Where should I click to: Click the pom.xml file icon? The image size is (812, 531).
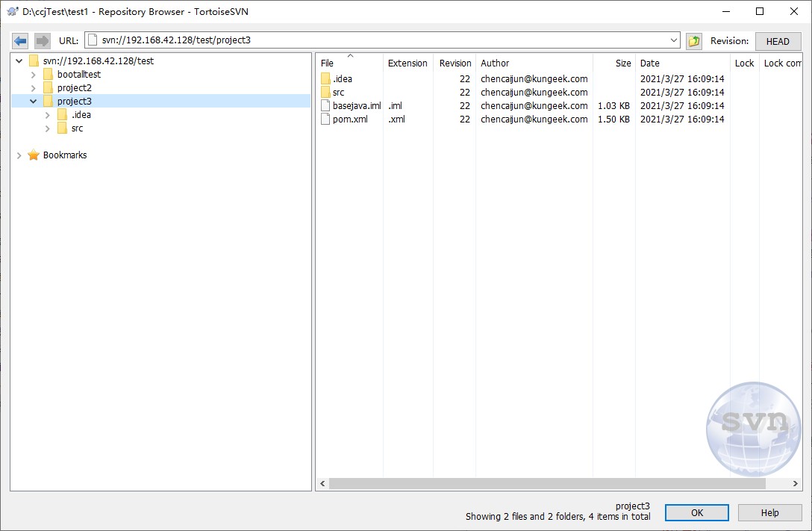coord(325,119)
